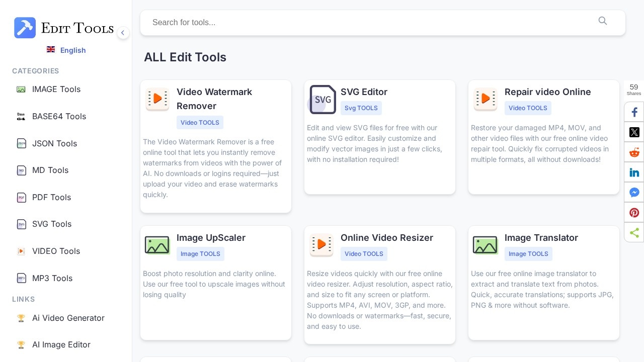Open the JSON Tools category
Image resolution: width=644 pixels, height=362 pixels.
(54, 144)
